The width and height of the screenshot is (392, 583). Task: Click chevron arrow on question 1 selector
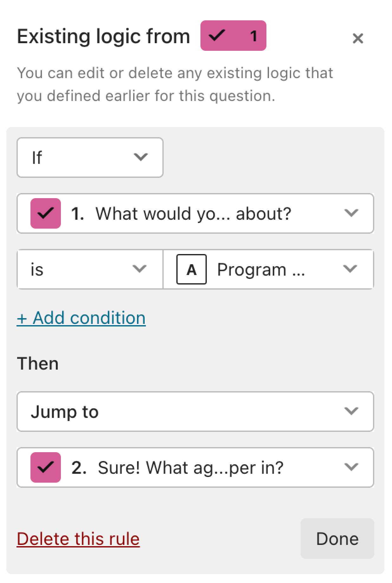pyautogui.click(x=351, y=213)
